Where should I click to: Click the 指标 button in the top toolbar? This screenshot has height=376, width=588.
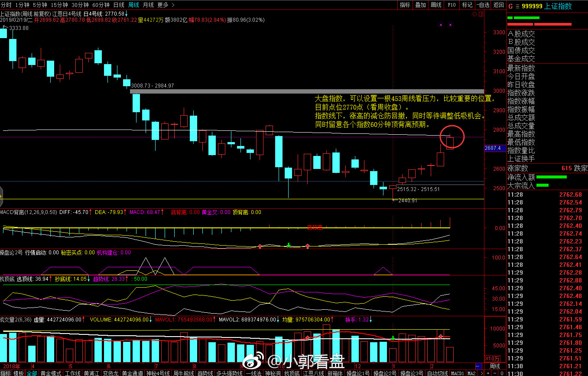tap(405, 5)
